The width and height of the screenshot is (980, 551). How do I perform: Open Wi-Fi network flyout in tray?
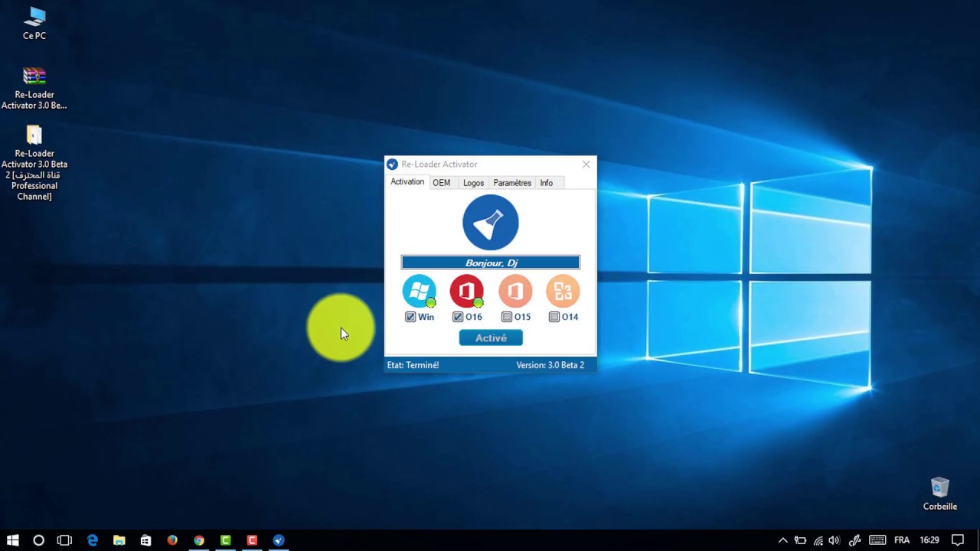pyautogui.click(x=818, y=540)
